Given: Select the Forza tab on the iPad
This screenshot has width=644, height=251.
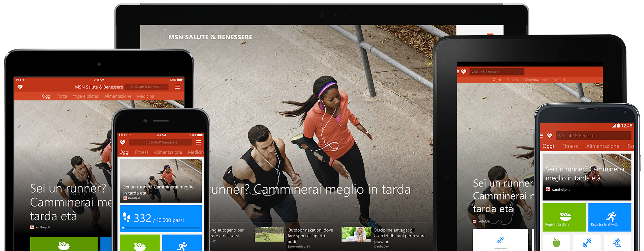Looking at the screenshot, I should coord(62,96).
